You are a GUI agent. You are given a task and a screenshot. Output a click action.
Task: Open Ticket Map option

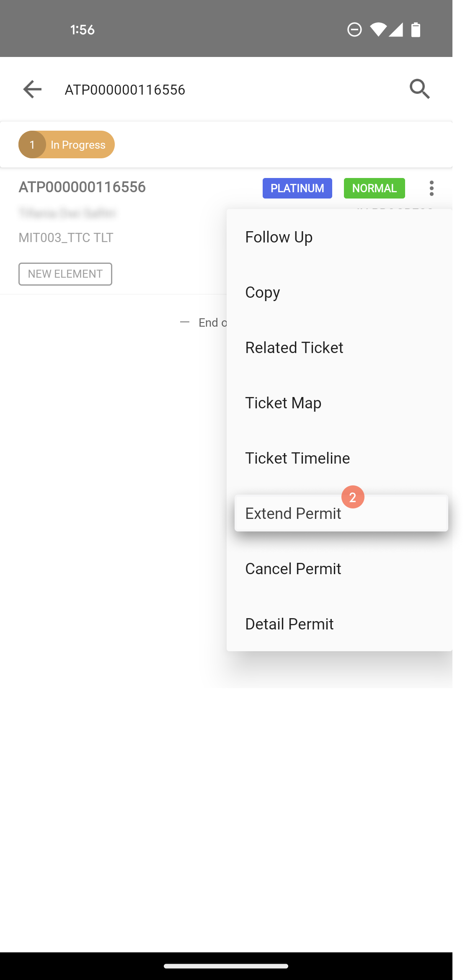tap(339, 403)
